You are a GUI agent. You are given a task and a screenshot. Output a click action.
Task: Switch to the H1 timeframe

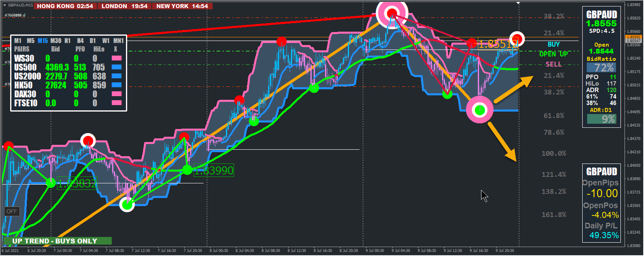67,41
